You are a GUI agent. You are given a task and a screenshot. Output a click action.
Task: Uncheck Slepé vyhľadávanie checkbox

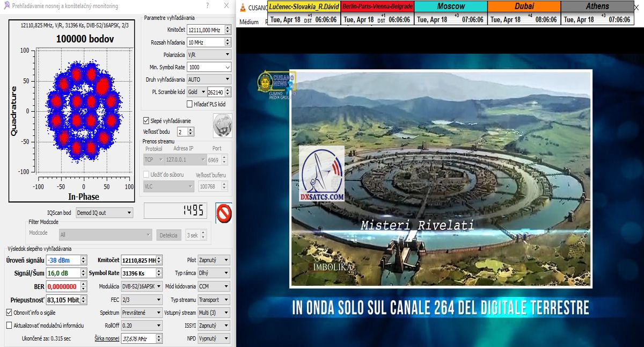point(146,121)
